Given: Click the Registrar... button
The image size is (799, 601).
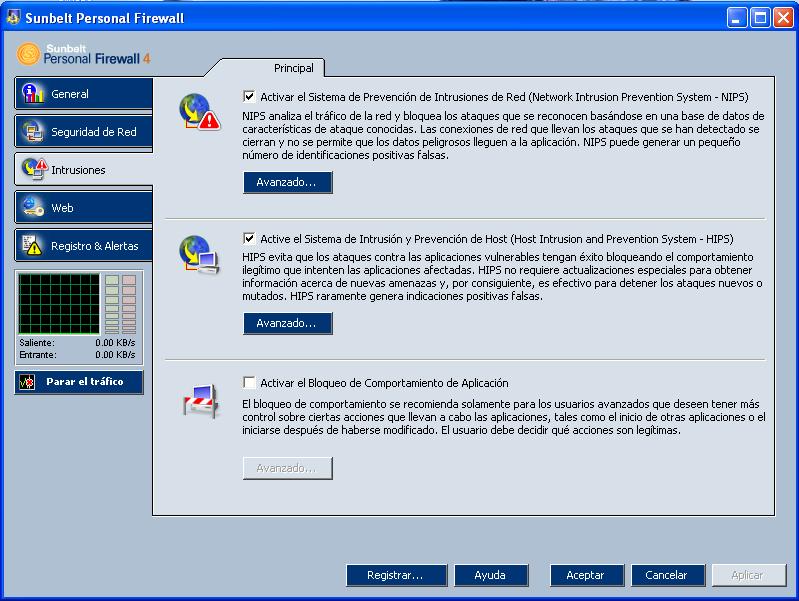Looking at the screenshot, I should click(x=396, y=575).
